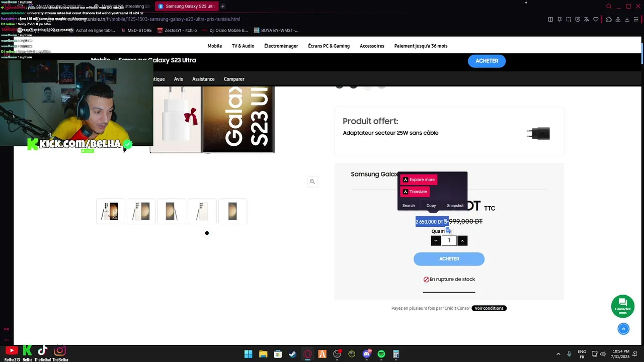Screen dimensions: 644x362
Task: Choose Copy in the selection popup
Action: [431, 206]
